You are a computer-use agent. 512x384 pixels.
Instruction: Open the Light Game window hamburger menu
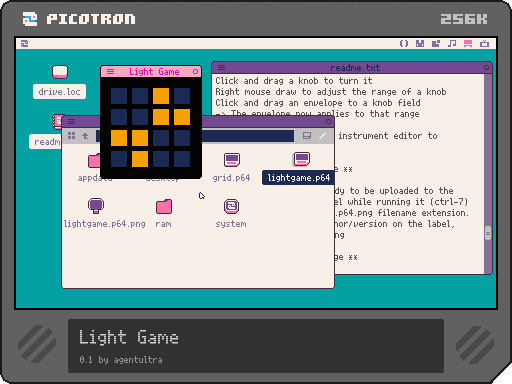pos(110,72)
